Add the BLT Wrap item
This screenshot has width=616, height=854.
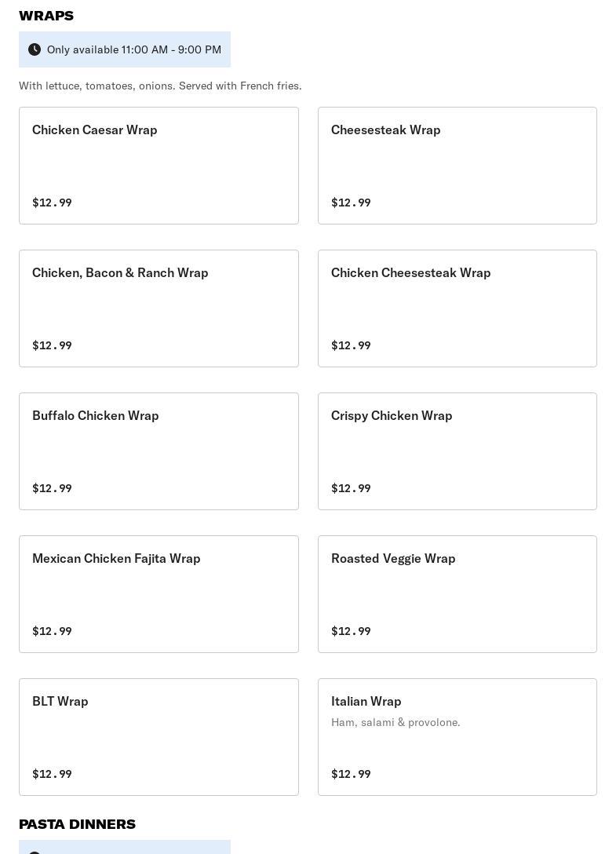tap(159, 737)
